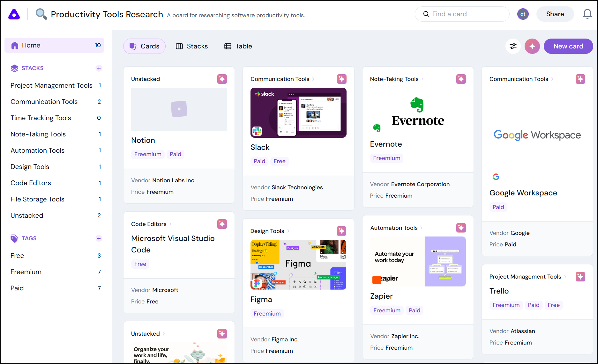598x364 pixels.
Task: Add a new tag with plus icon
Action: pos(99,238)
